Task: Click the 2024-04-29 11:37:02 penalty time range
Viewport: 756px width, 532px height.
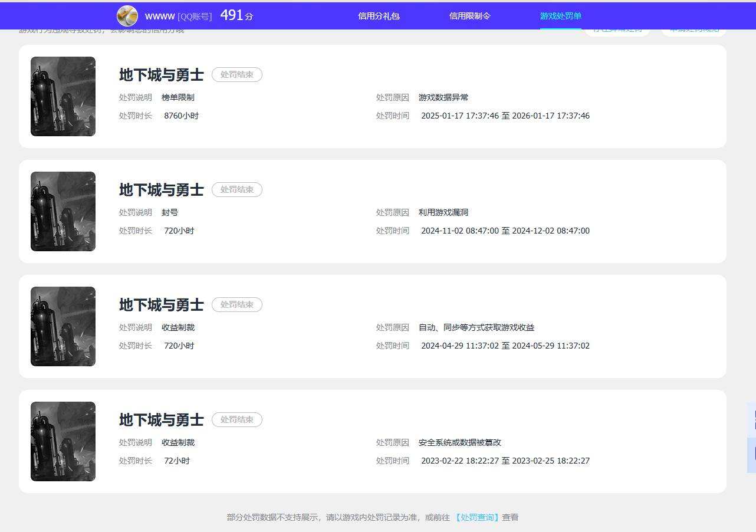Action: (505, 346)
